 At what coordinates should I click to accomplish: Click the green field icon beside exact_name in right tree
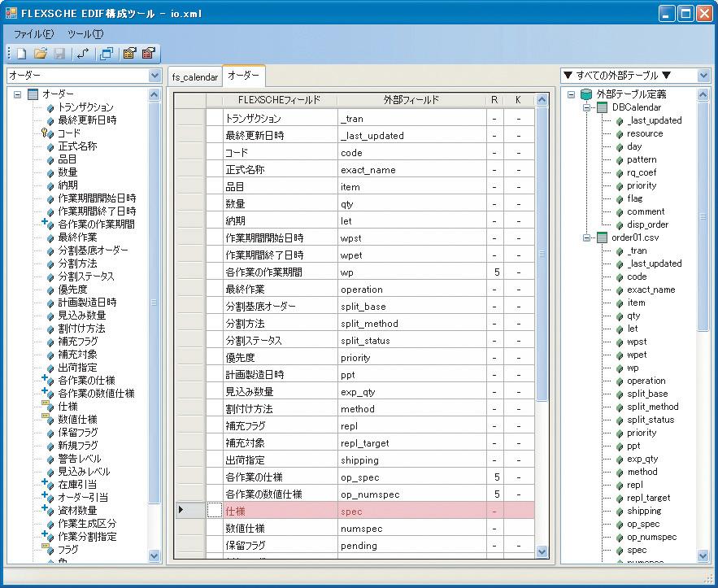[620, 290]
